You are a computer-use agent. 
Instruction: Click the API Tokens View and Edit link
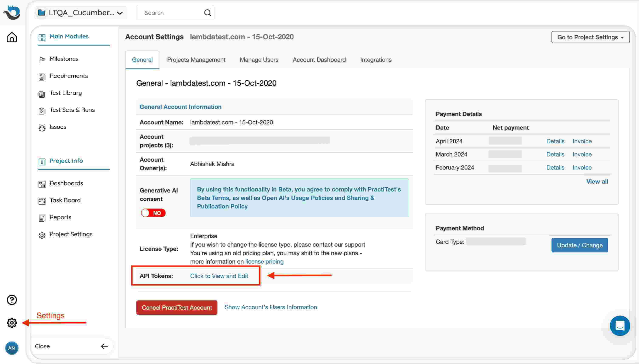pos(219,276)
